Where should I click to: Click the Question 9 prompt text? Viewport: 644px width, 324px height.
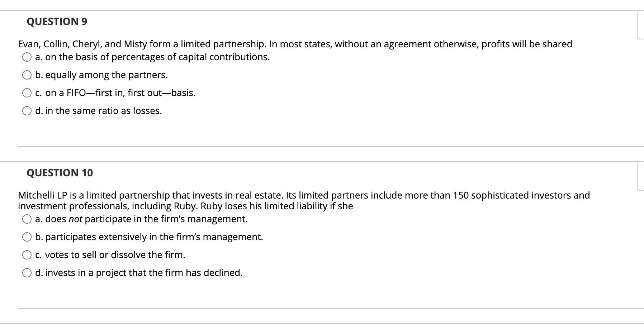click(294, 44)
